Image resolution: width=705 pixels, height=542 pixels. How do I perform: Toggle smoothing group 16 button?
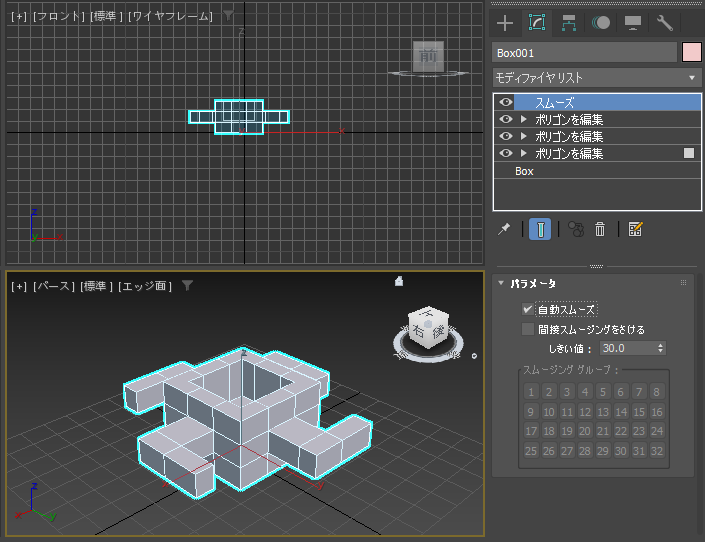[x=657, y=412]
